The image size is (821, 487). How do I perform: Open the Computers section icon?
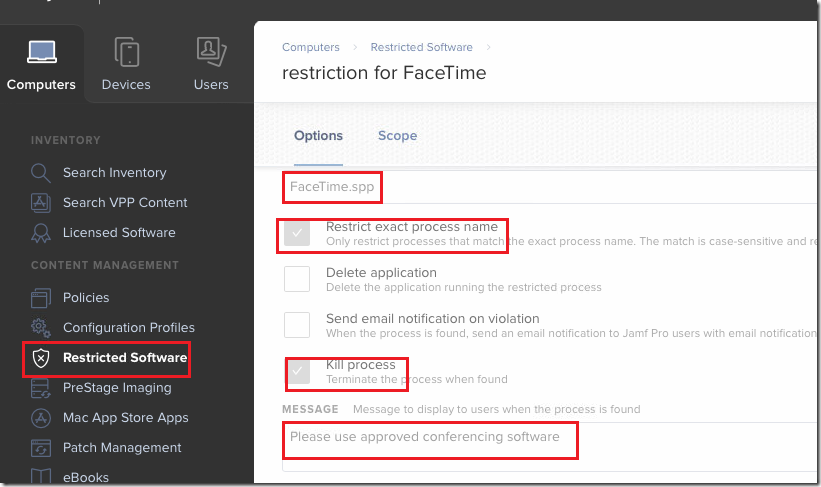coord(42,51)
